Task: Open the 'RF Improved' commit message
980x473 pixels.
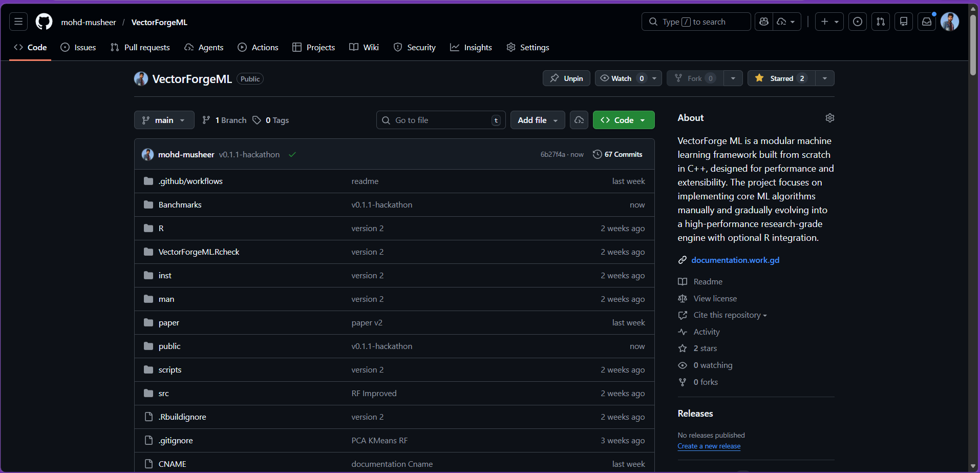Action: tap(374, 393)
